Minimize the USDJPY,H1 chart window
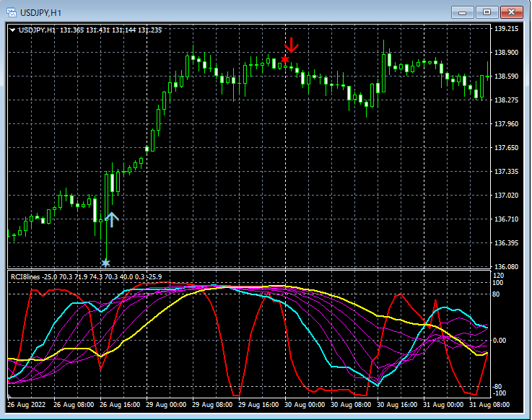Image resolution: width=532 pixels, height=420 pixels. pos(462,12)
